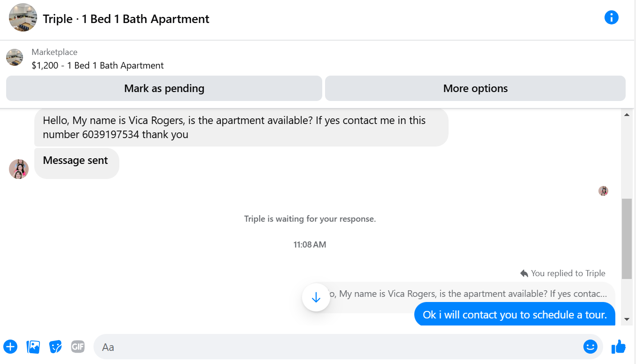636x364 pixels.
Task: Open more actions plus icon
Action: pos(10,347)
